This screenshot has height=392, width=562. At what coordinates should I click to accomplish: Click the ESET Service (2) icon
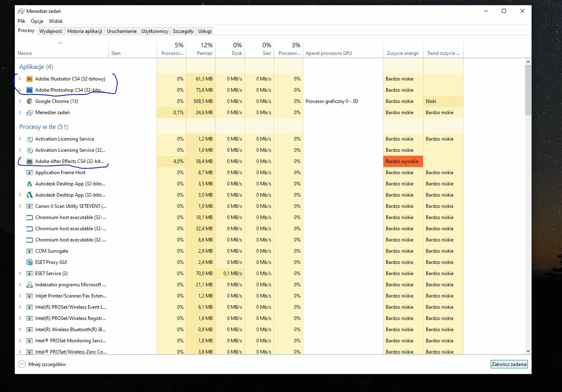tap(29, 273)
